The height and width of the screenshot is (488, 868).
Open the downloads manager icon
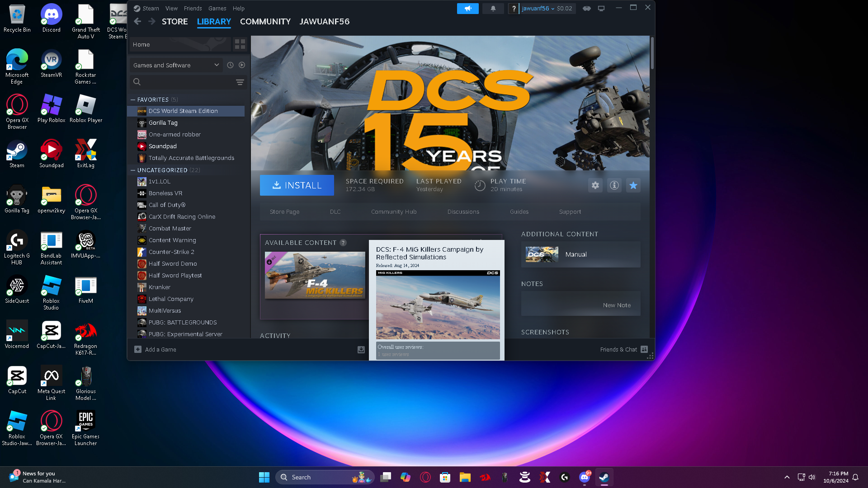(361, 350)
